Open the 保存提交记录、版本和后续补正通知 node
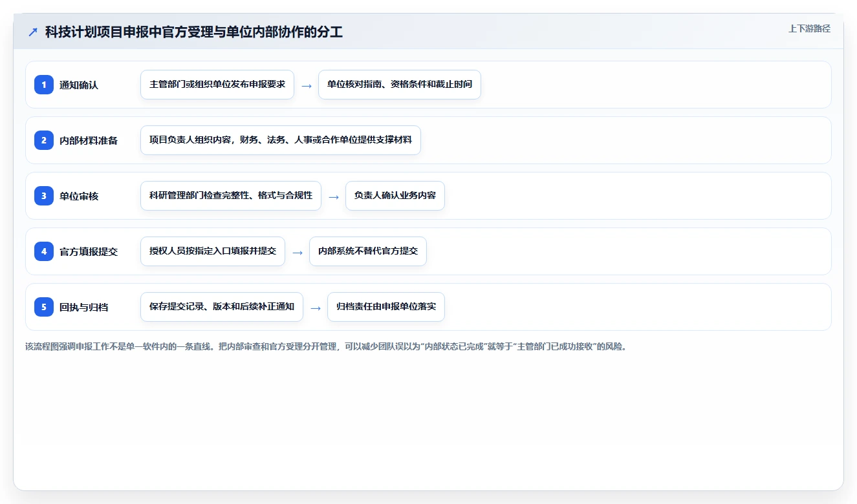 tap(222, 307)
